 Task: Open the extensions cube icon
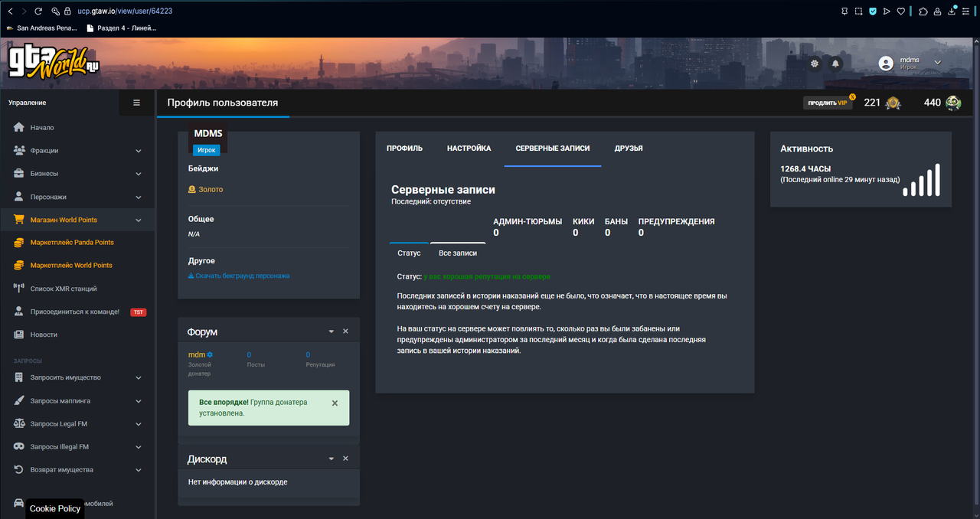pos(923,11)
